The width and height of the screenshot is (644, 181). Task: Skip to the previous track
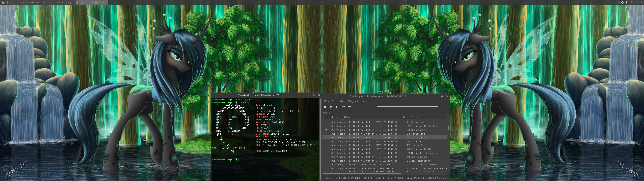pos(343,106)
